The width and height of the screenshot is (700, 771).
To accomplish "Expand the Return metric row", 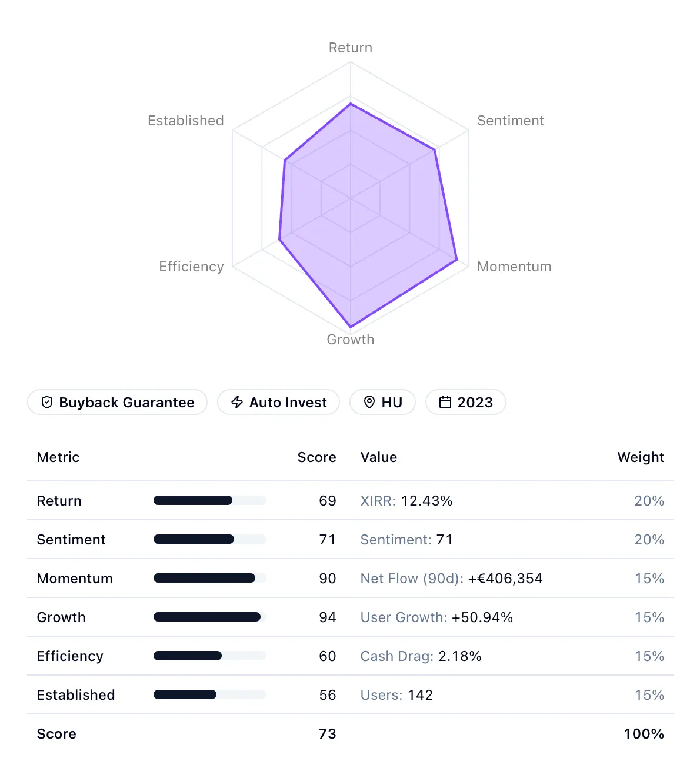I will tap(59, 501).
